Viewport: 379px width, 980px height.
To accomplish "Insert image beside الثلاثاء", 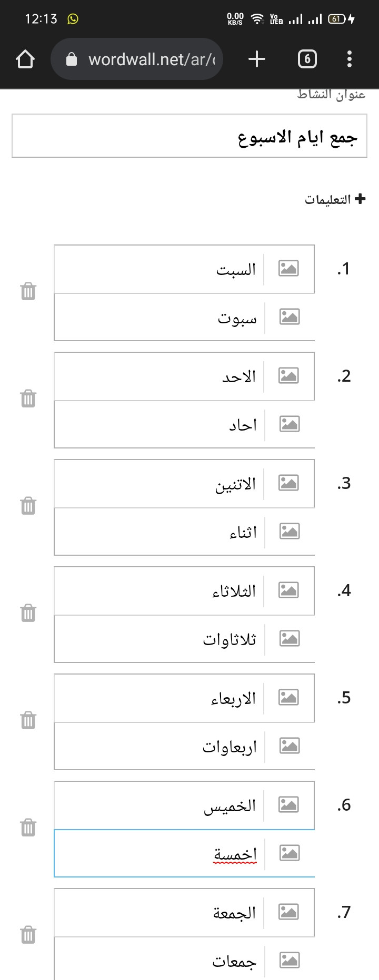I will pos(288,590).
